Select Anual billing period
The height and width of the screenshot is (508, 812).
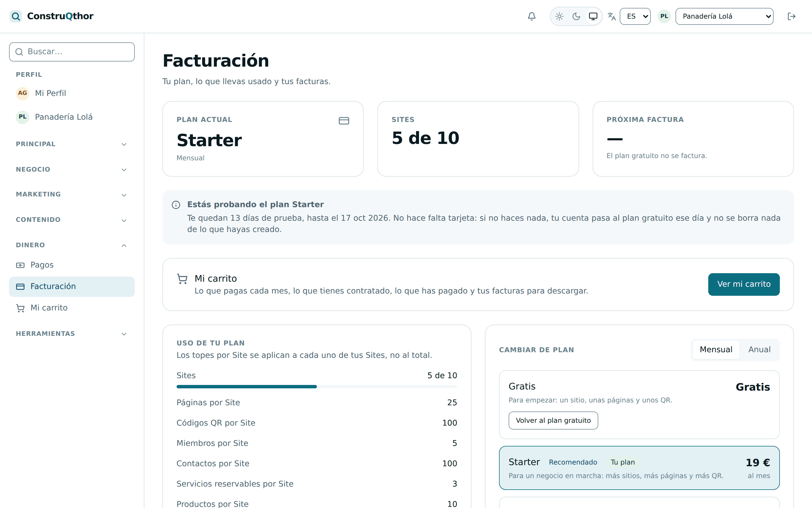(x=759, y=349)
